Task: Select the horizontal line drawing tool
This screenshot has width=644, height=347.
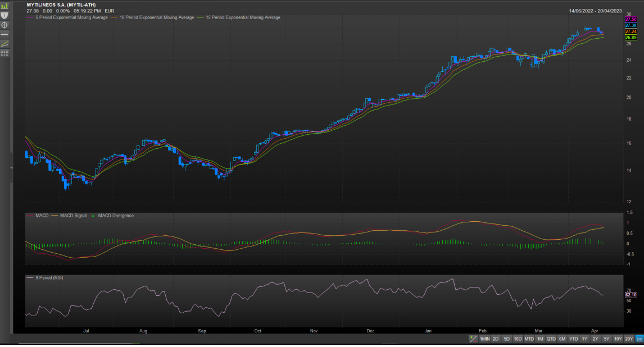Action: (4, 34)
